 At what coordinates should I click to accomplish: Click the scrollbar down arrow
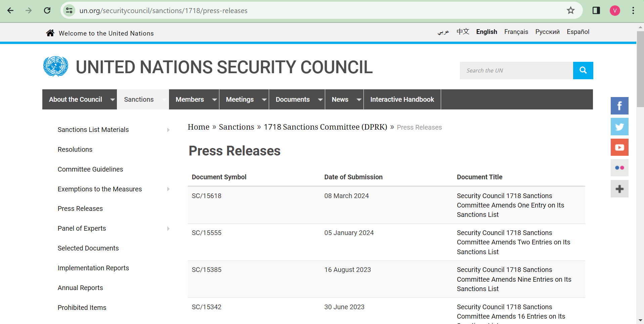640,320
